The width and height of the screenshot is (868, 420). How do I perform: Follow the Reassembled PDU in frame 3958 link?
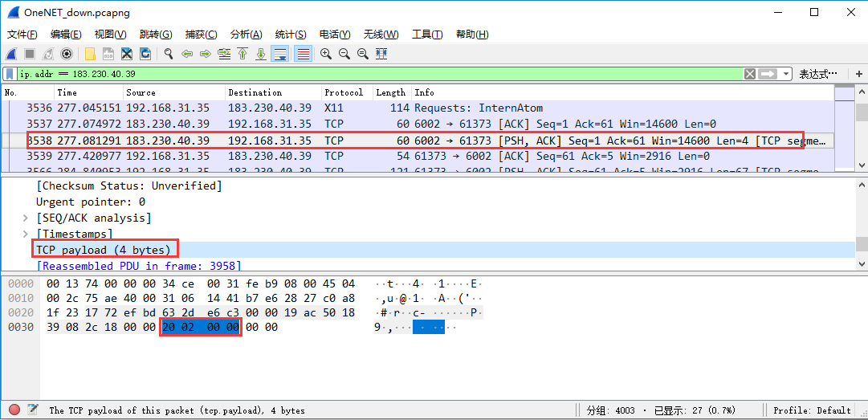[x=138, y=266]
